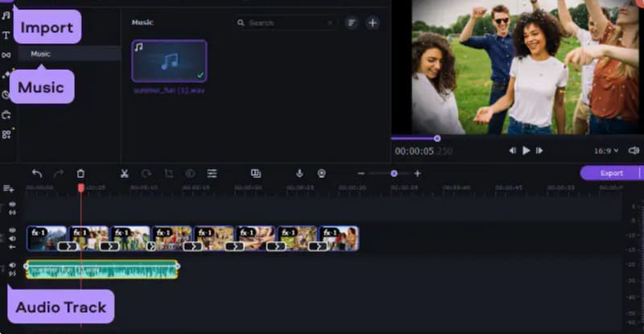Click the microphone record voiceover icon
This screenshot has height=334, width=644.
coord(299,173)
